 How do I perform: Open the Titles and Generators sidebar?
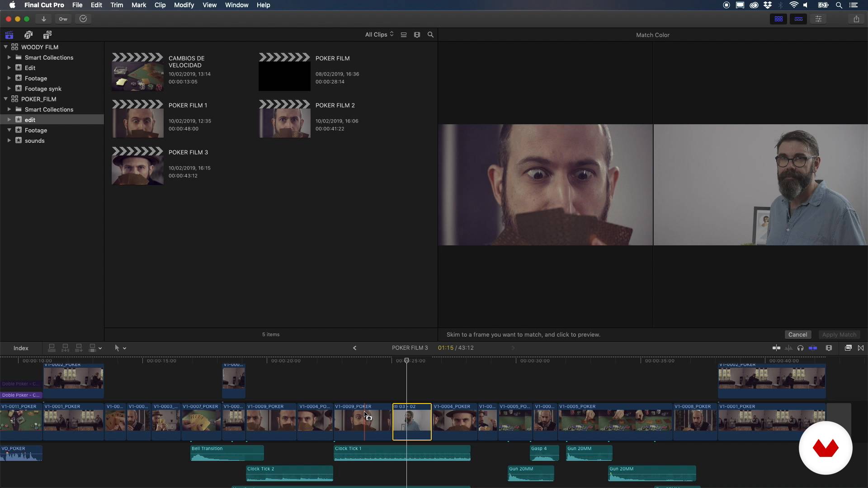click(47, 35)
